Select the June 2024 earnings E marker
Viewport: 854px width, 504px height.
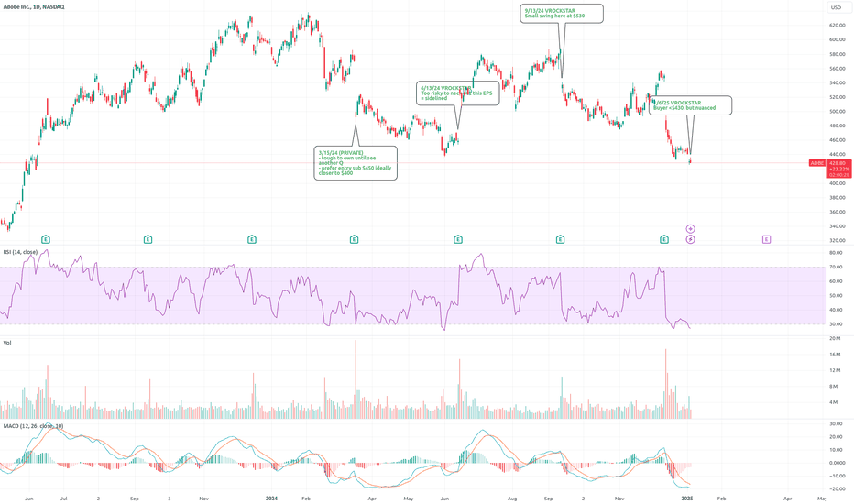coord(458,239)
